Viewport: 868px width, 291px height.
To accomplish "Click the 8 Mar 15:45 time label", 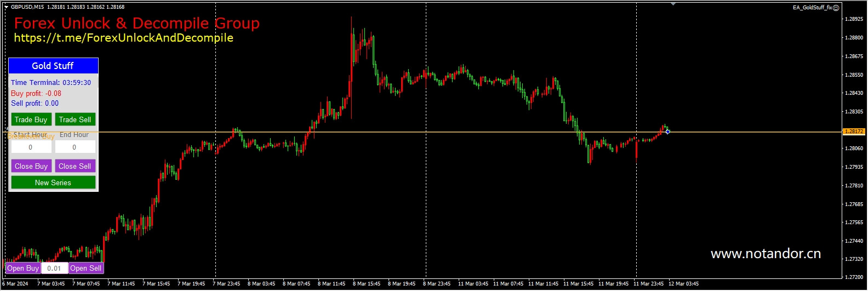I will tap(367, 284).
